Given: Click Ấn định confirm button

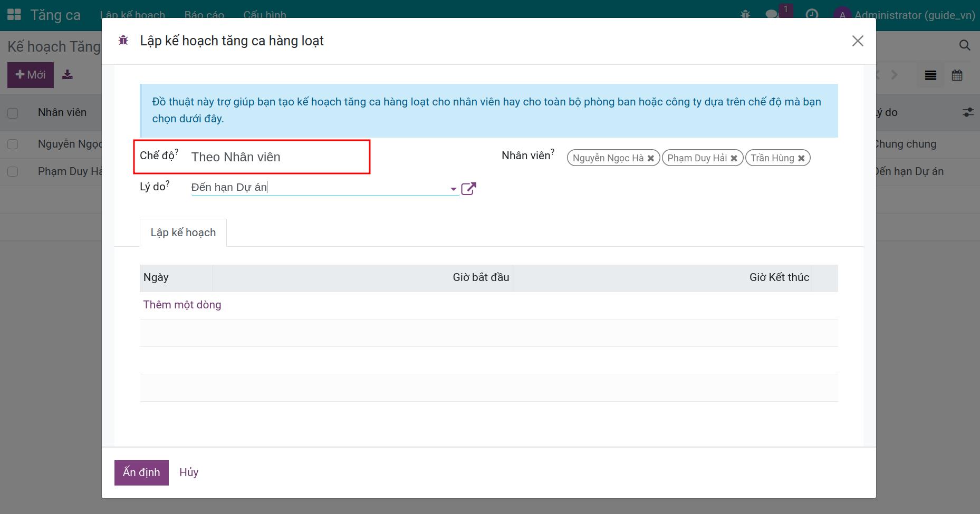Looking at the screenshot, I should click(141, 472).
